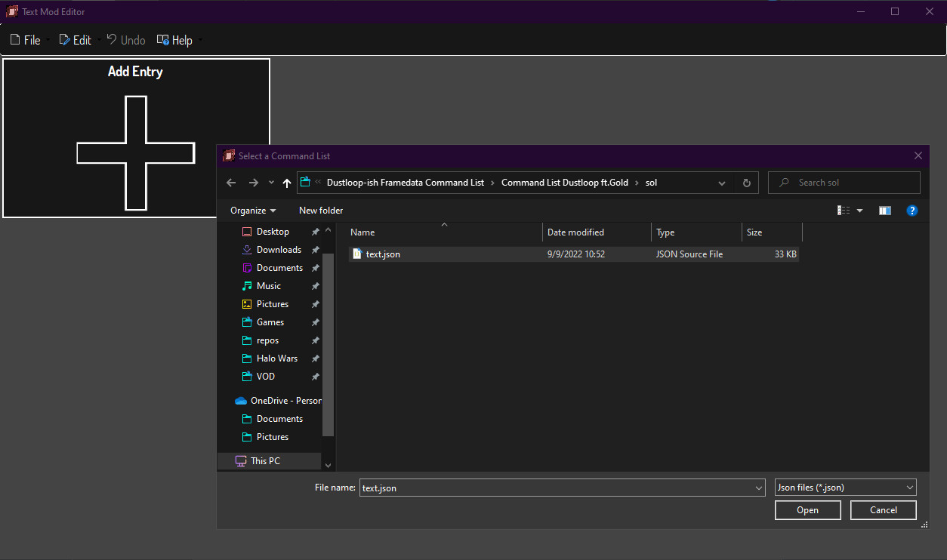Click the Undo arrow icon
This screenshot has height=560, width=947.
coord(110,39)
